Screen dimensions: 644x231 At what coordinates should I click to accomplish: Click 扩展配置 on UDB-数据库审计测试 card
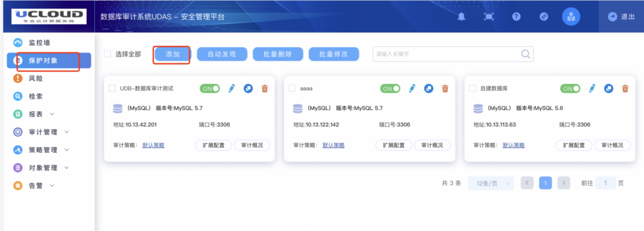(213, 145)
